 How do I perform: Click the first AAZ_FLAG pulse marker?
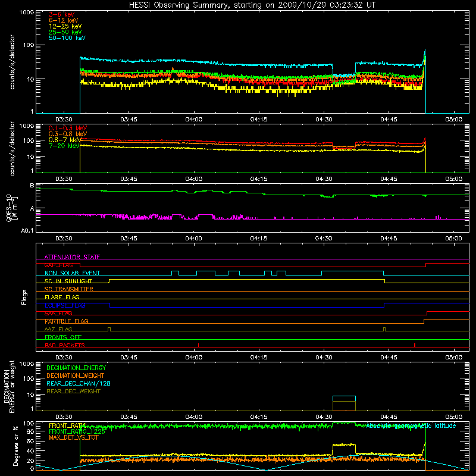pyautogui.click(x=109, y=329)
